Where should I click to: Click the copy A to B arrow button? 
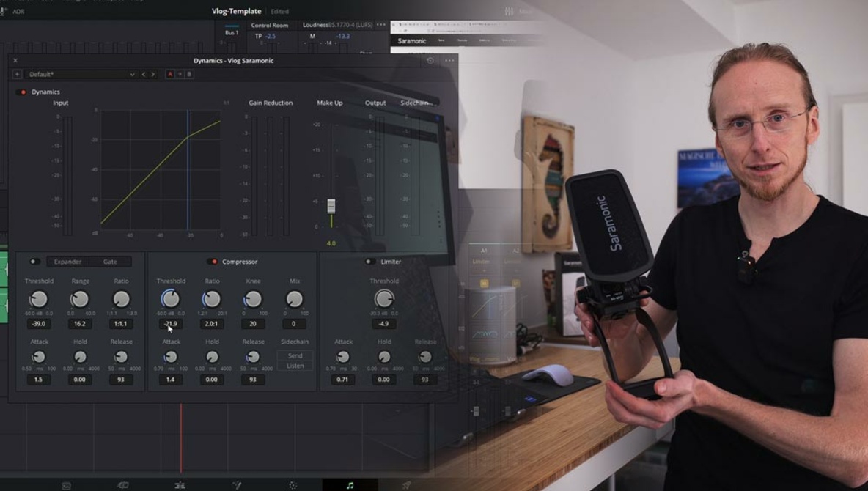pyautogui.click(x=180, y=74)
